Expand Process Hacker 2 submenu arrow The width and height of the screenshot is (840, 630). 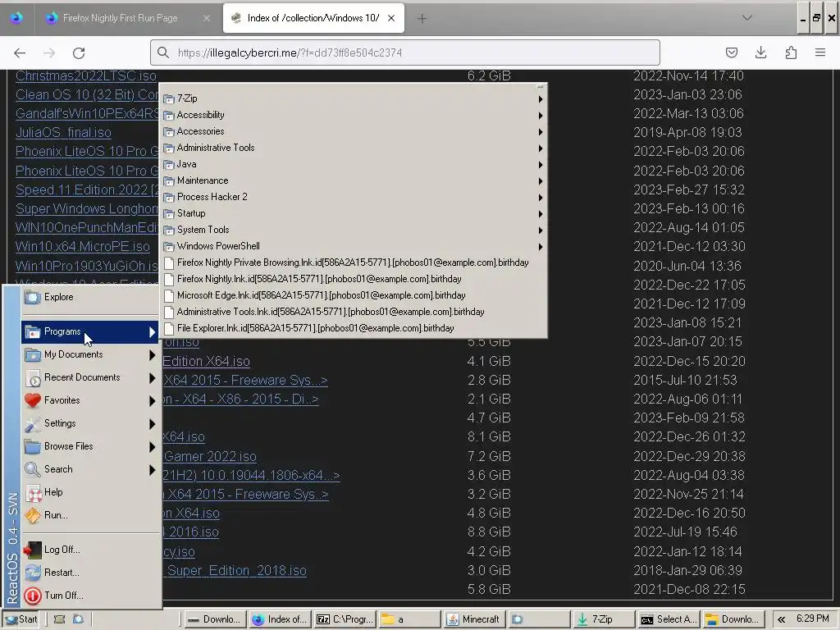coord(541,197)
